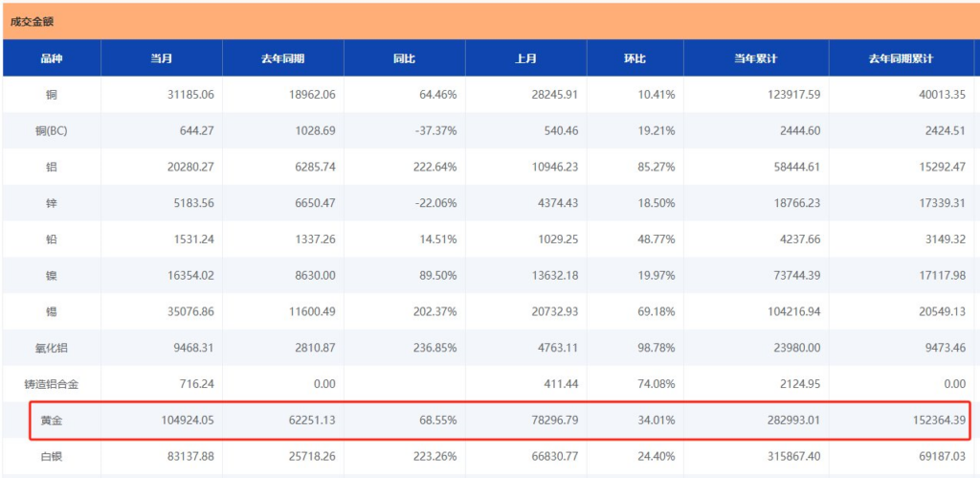The width and height of the screenshot is (980, 478).
Task: Click the 品种 column header
Action: click(52, 58)
